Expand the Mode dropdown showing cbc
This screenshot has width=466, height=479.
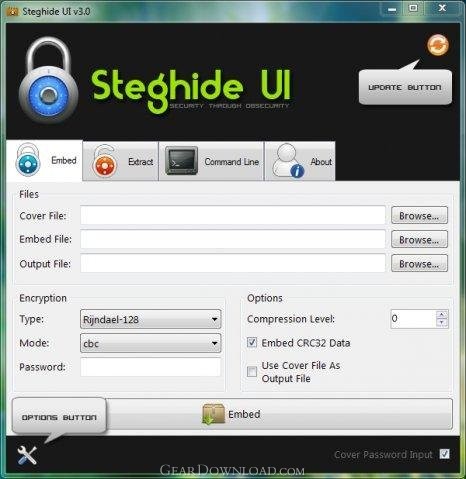point(150,343)
